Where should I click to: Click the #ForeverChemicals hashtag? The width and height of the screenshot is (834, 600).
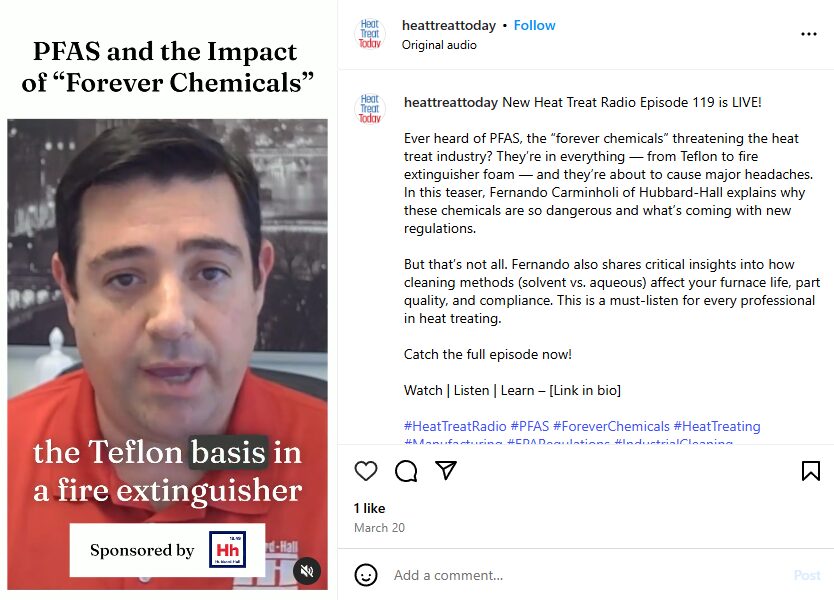pos(611,426)
